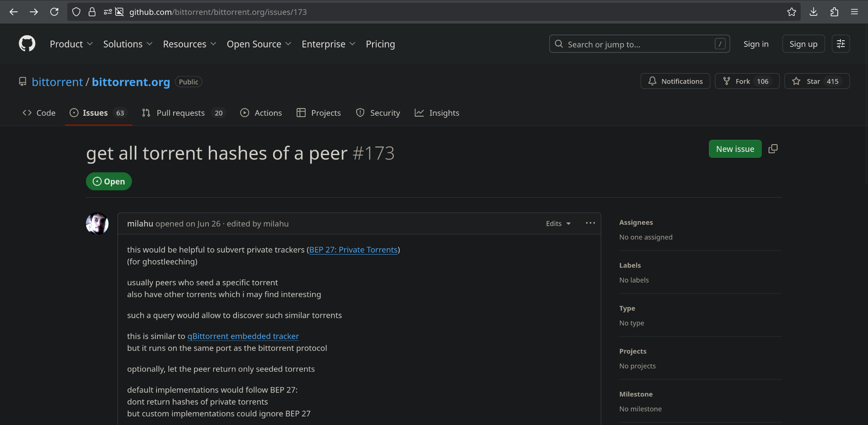Image resolution: width=868 pixels, height=425 pixels.
Task: Switch to the Actions tab
Action: 261,113
